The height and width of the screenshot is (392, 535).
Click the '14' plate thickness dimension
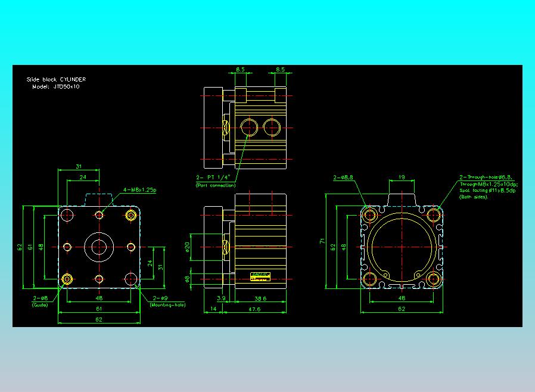[x=213, y=309]
